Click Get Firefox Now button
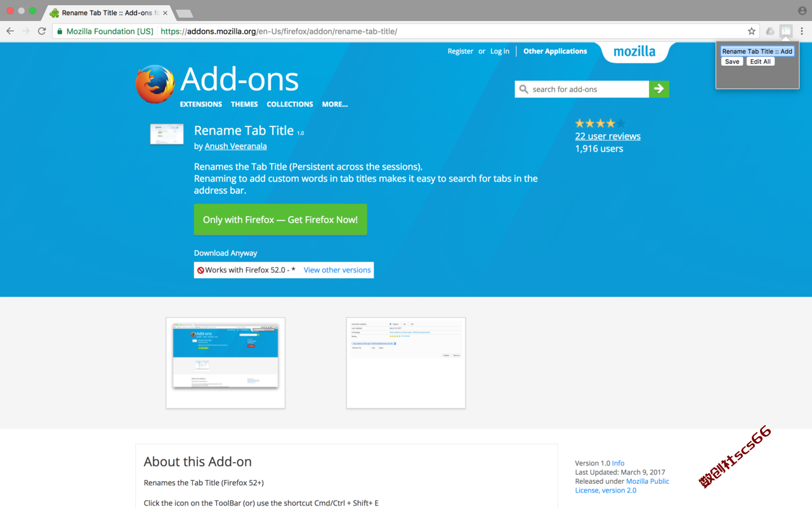 [x=280, y=220]
